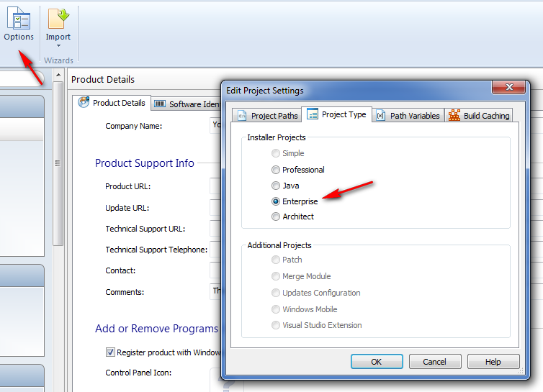This screenshot has height=392, width=543.
Task: Confirm the dialog with OK
Action: [377, 362]
